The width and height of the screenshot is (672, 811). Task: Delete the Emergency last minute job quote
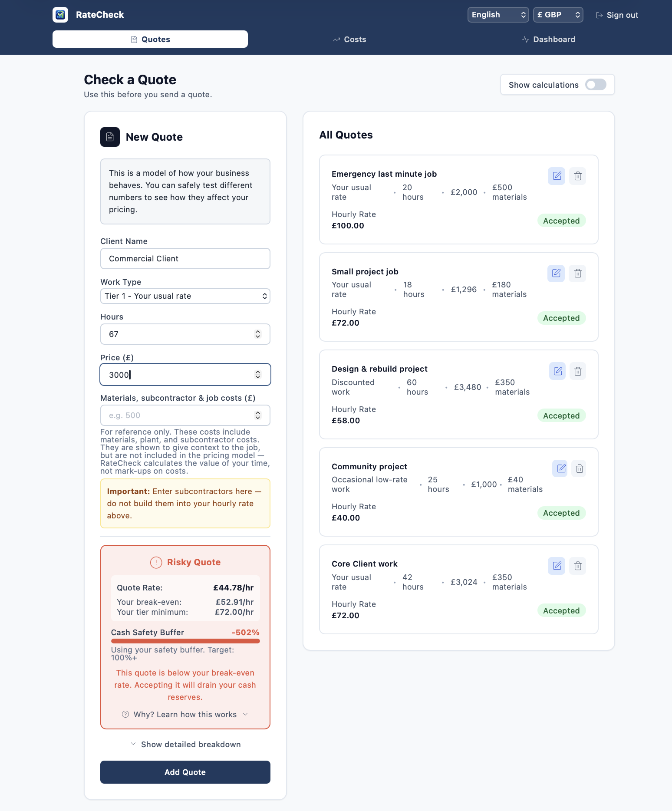pos(578,176)
